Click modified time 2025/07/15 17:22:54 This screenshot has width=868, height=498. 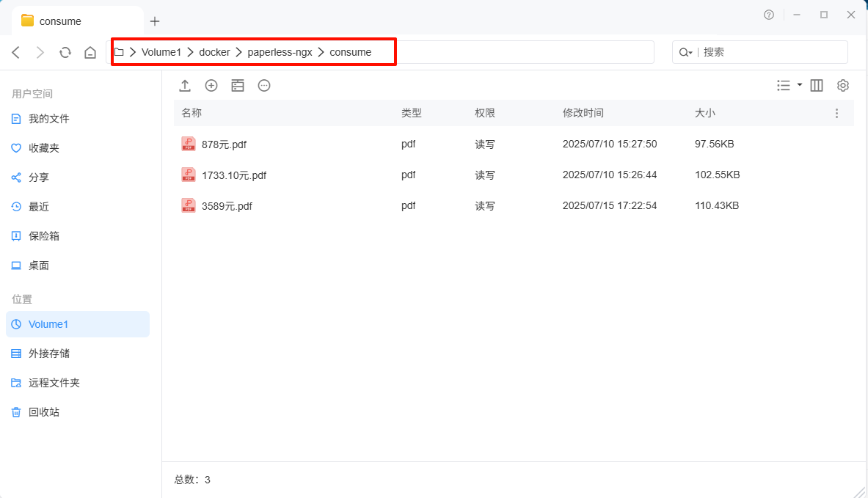tap(610, 205)
